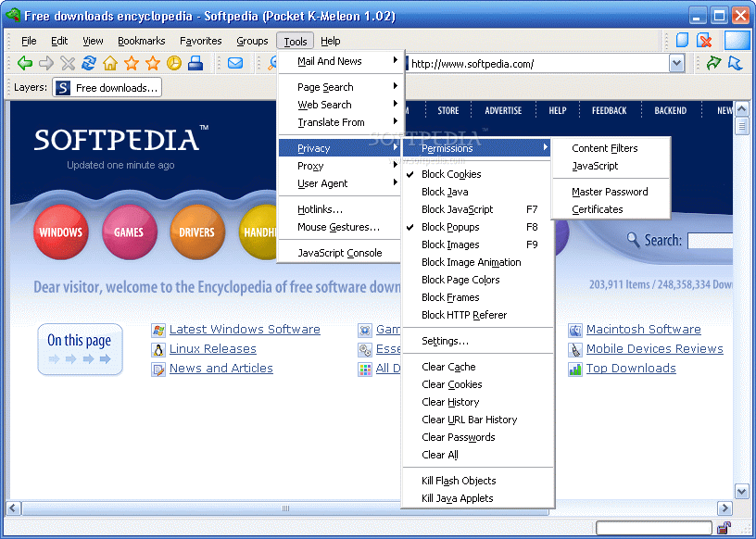The height and width of the screenshot is (539, 756).
Task: Click the green Back arrow icon
Action: coord(25,63)
